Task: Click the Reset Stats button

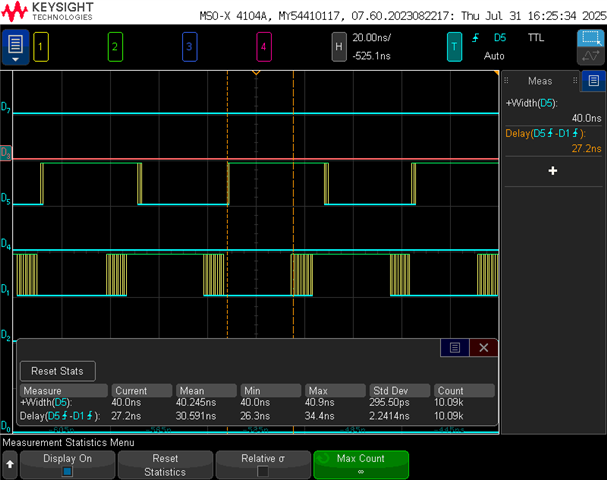Action: (x=58, y=371)
